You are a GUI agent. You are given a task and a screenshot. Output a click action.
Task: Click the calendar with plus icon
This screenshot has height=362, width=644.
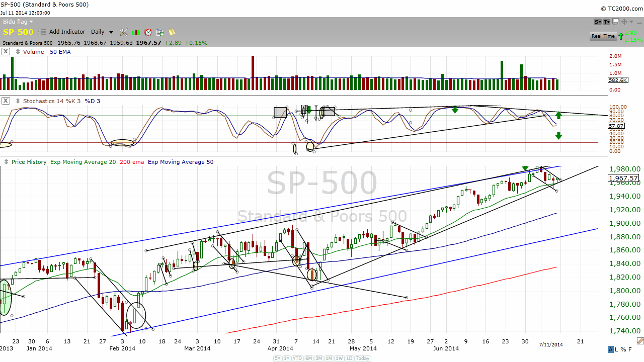click(x=160, y=32)
